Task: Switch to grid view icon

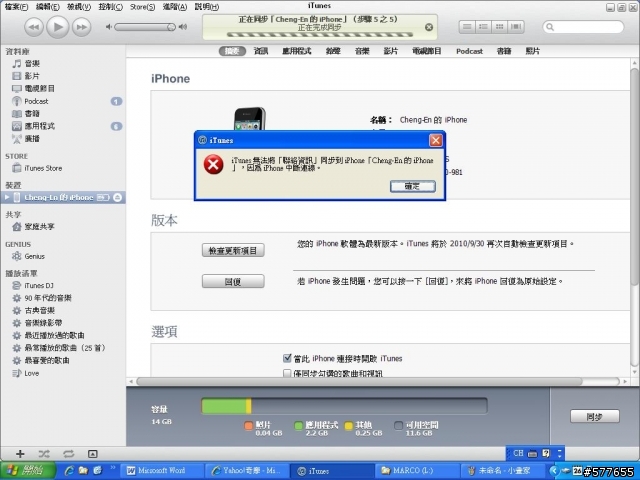Action: pos(499,27)
